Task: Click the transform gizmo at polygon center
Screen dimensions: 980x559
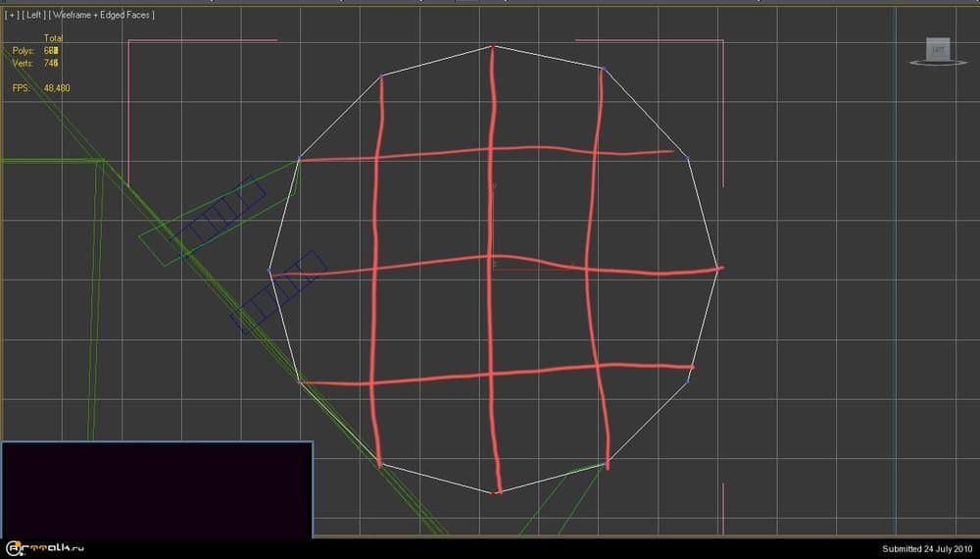Action: point(495,263)
